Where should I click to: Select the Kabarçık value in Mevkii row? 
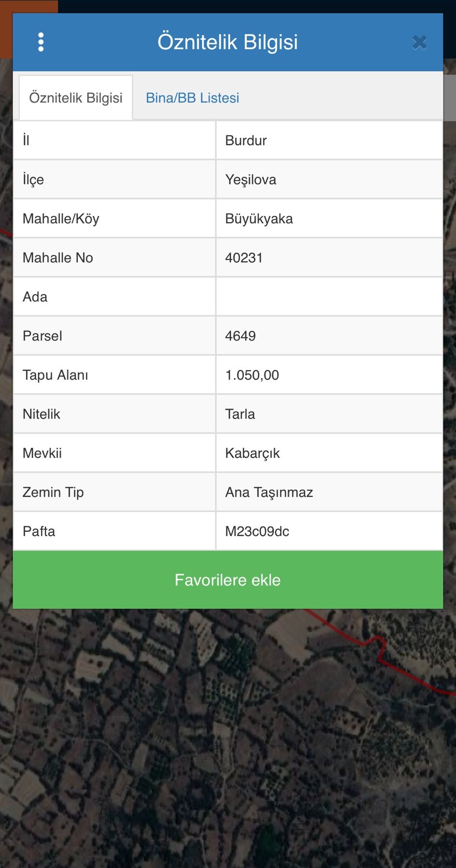pyautogui.click(x=252, y=454)
